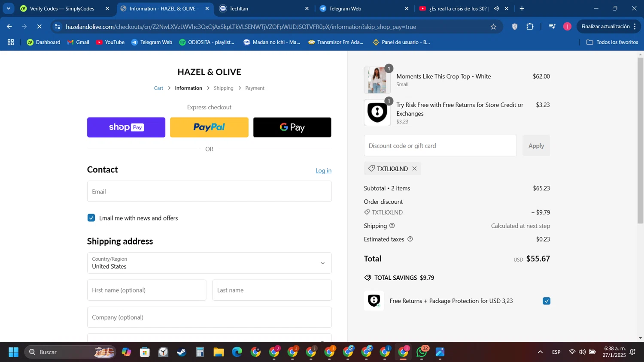Open the tab search dropdown

tap(8, 9)
